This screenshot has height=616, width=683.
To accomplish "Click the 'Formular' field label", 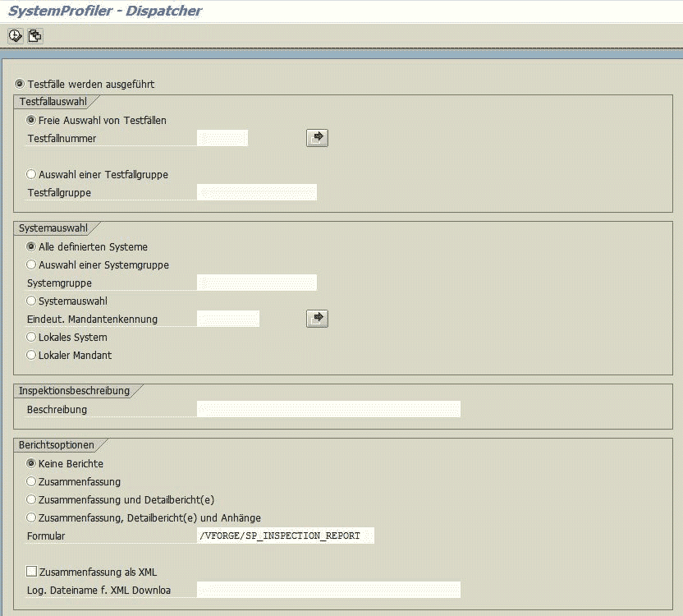I will tap(46, 536).
